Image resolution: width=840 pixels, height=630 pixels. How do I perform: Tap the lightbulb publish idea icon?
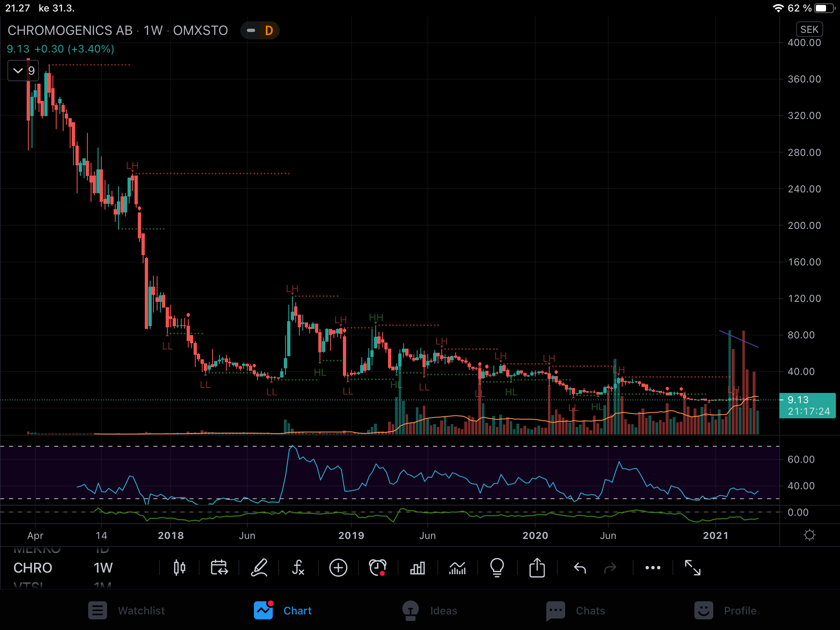click(497, 568)
